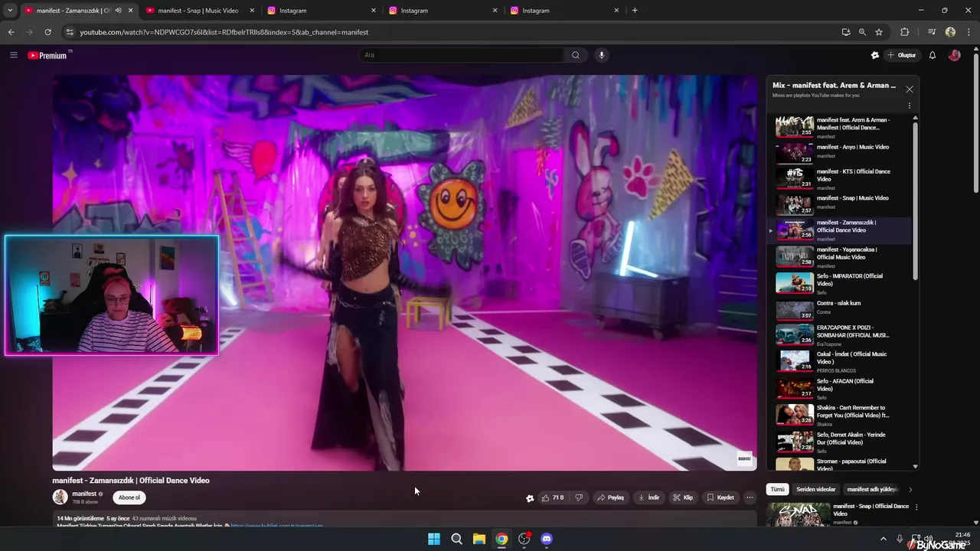Start voice search with the microphone icon

tap(602, 55)
